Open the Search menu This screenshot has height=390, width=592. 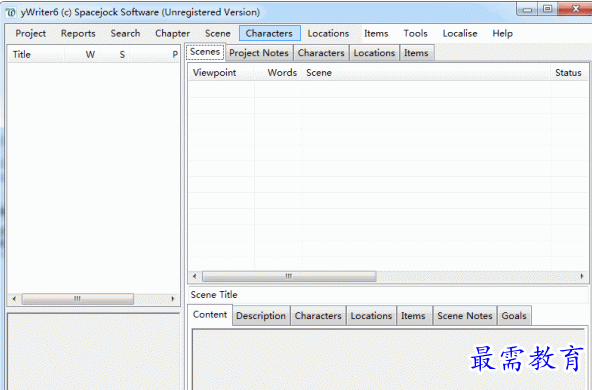coord(125,33)
